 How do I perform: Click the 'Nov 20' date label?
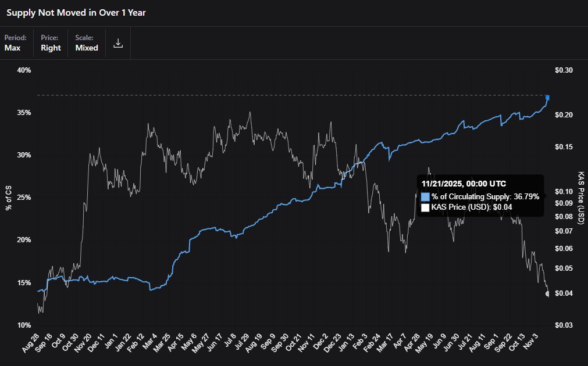[83, 342]
